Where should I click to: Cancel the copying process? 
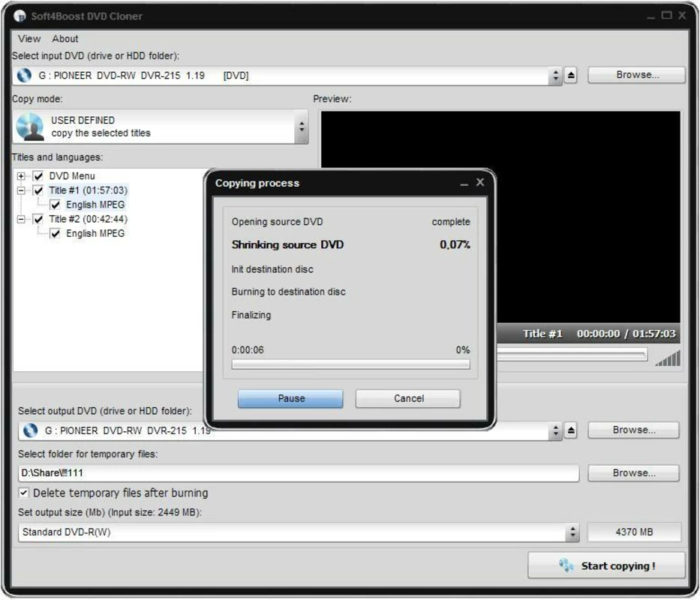coord(408,398)
